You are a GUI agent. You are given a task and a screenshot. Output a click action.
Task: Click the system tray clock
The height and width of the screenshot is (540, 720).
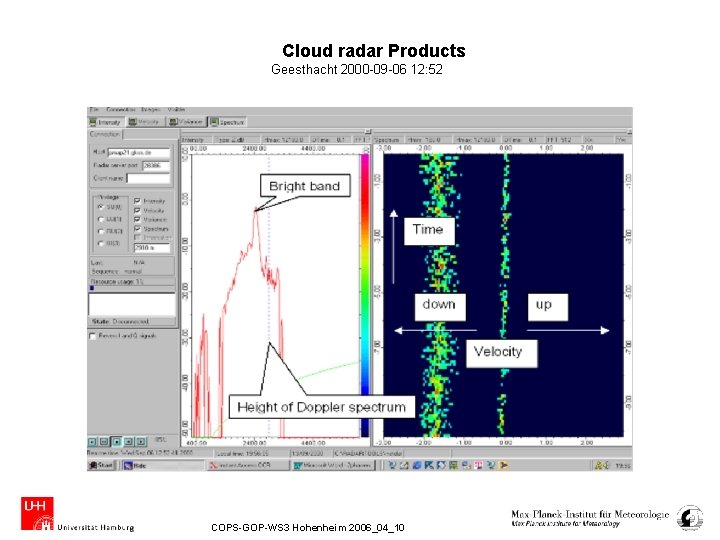(622, 466)
